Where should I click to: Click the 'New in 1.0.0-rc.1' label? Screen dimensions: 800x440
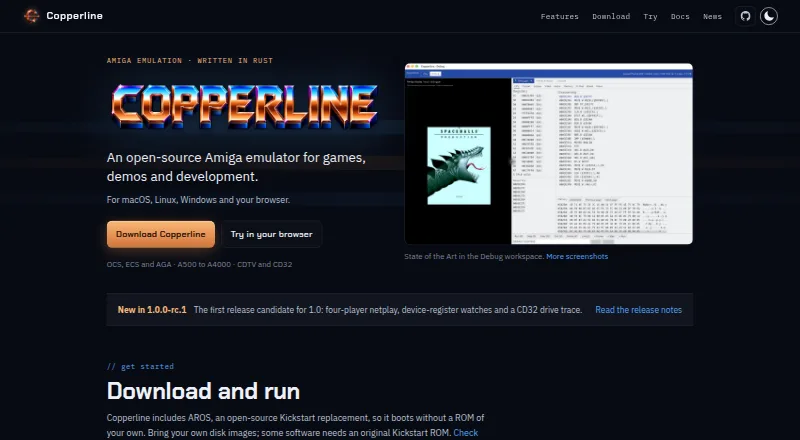tap(152, 310)
